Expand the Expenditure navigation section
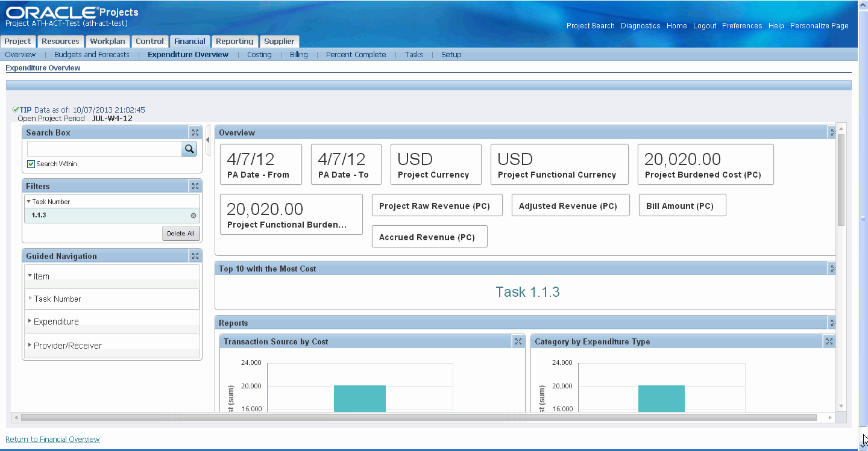The image size is (868, 451). tap(30, 321)
